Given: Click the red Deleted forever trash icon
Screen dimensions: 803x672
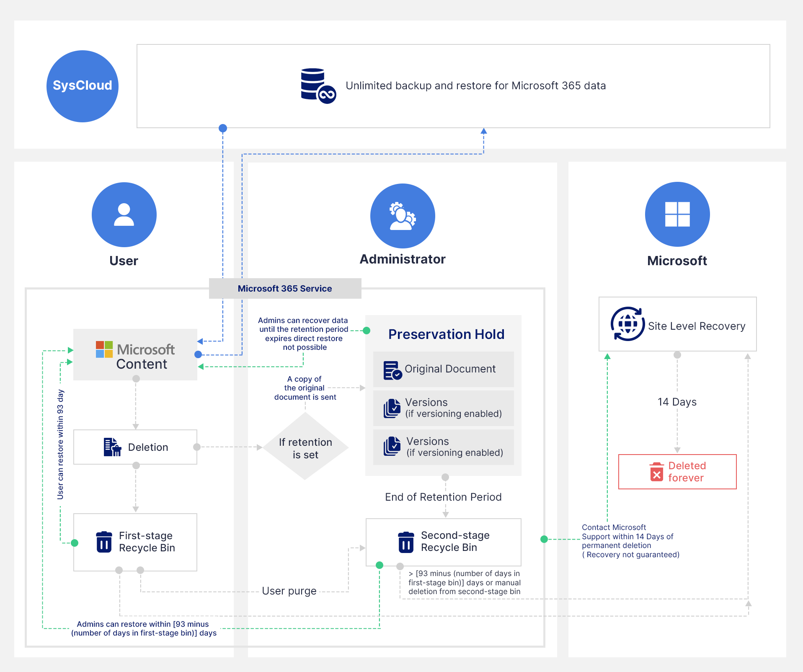Looking at the screenshot, I should tap(656, 472).
